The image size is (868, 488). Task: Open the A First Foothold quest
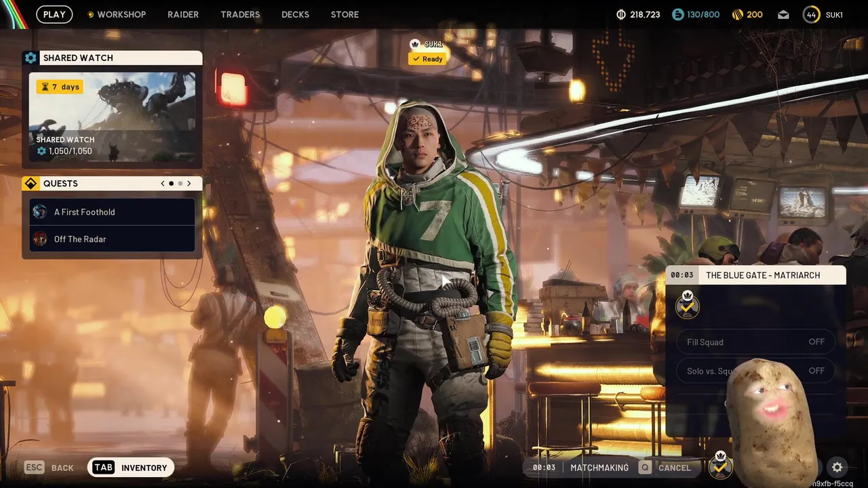[x=112, y=211]
